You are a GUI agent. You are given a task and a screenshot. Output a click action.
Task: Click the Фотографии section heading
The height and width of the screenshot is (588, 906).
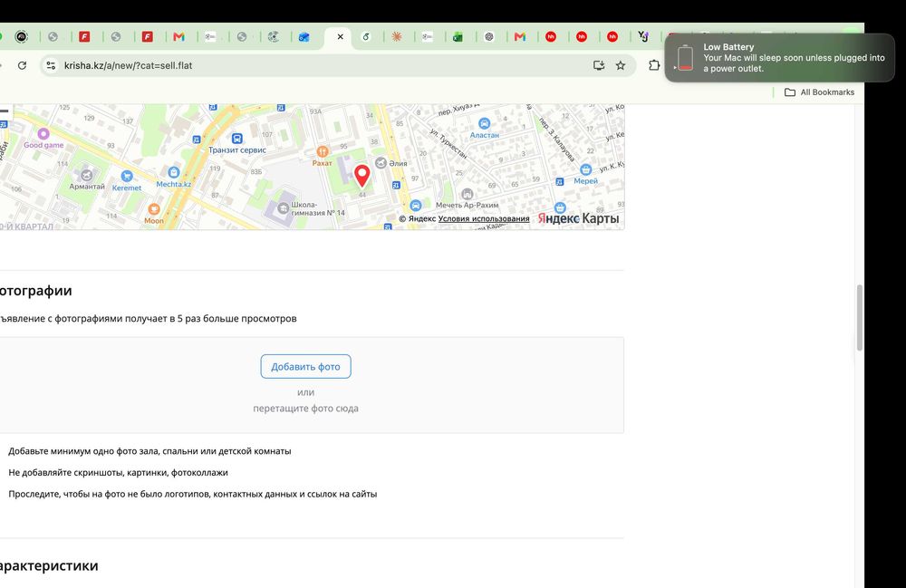pos(36,291)
